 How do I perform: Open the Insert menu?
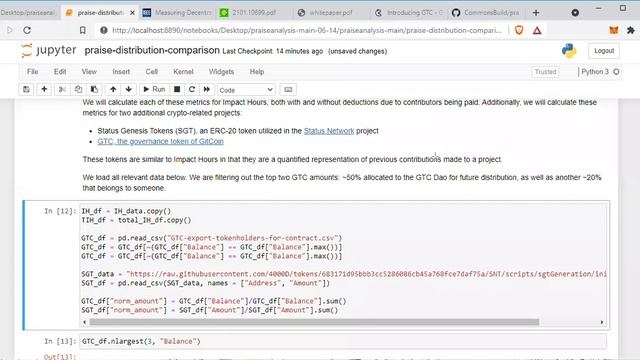121,72
